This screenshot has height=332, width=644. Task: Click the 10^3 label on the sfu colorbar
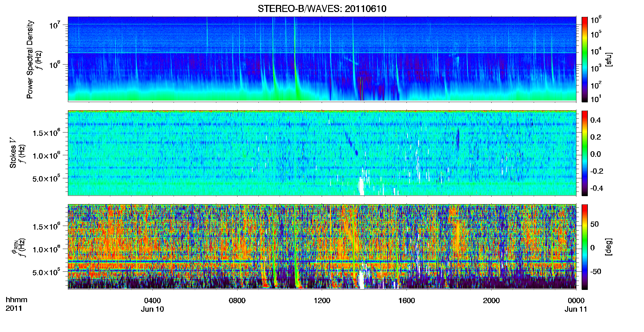[x=596, y=68]
